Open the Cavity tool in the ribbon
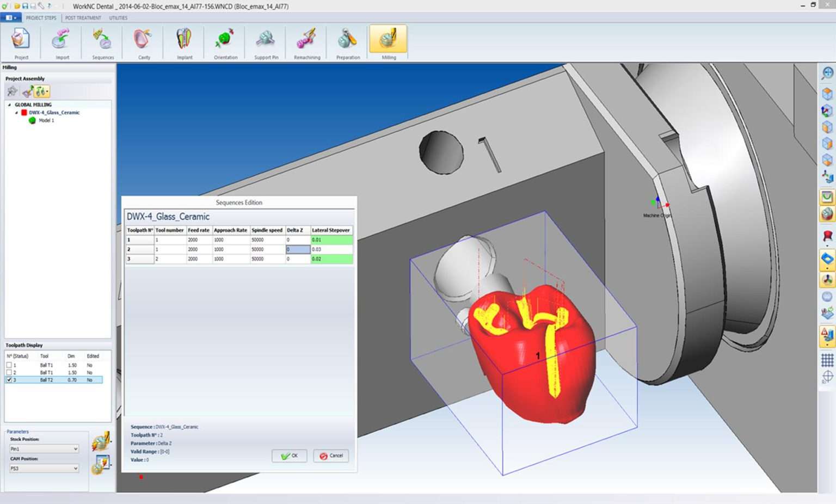The image size is (836, 504). [142, 42]
